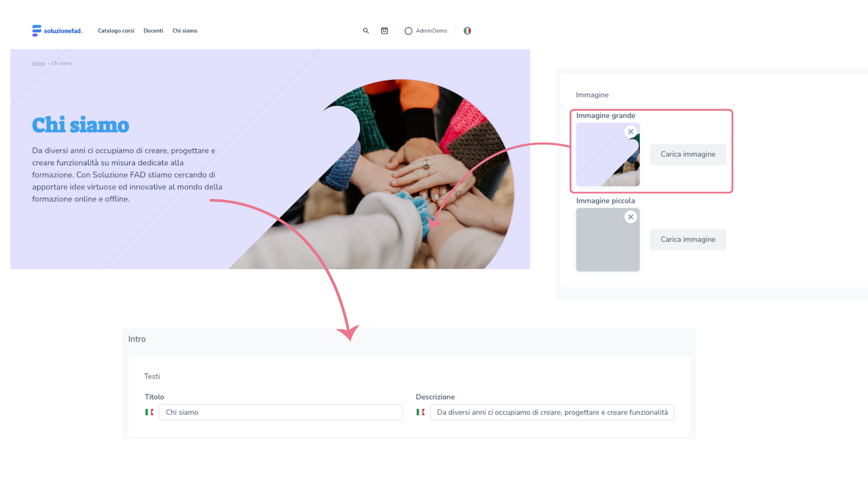Go to Chi siamo nav item
Viewport: 868px width, 488px height.
[x=184, y=31]
